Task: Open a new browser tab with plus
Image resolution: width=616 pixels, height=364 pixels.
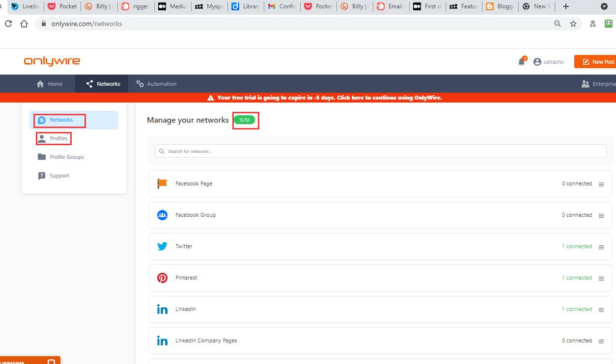Action: pos(566,6)
